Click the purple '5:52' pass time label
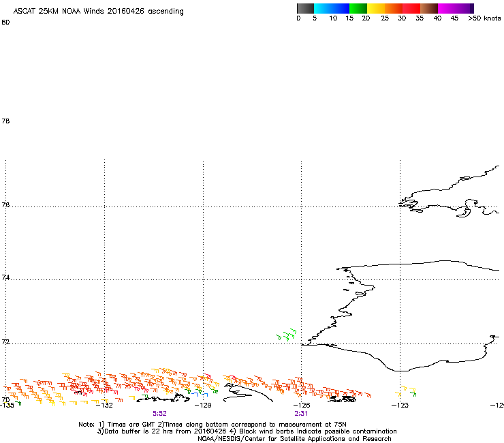This screenshot has height=443, width=504. tap(159, 414)
